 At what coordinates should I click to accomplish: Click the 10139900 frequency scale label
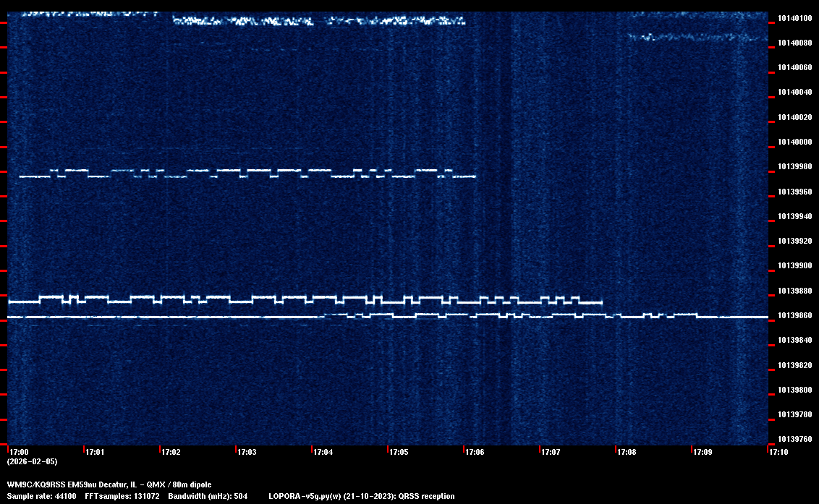(x=794, y=266)
